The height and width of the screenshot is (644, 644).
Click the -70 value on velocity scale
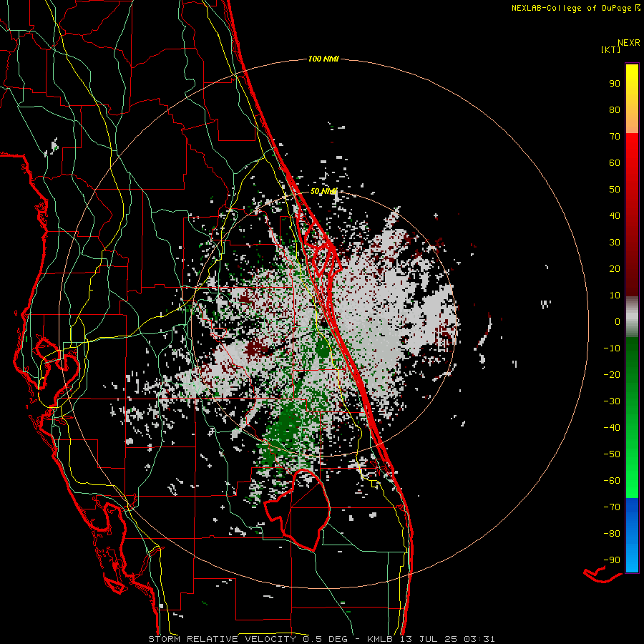[612, 507]
